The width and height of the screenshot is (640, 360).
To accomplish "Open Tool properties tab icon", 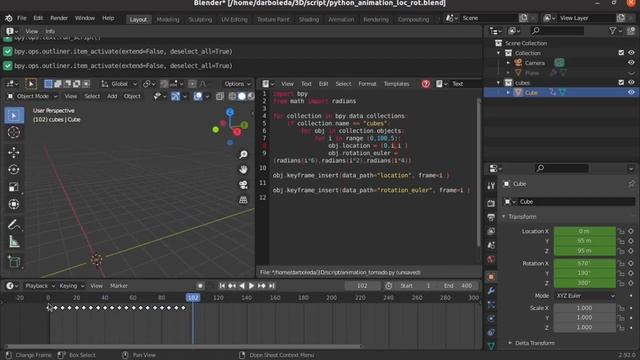I will click(x=491, y=186).
